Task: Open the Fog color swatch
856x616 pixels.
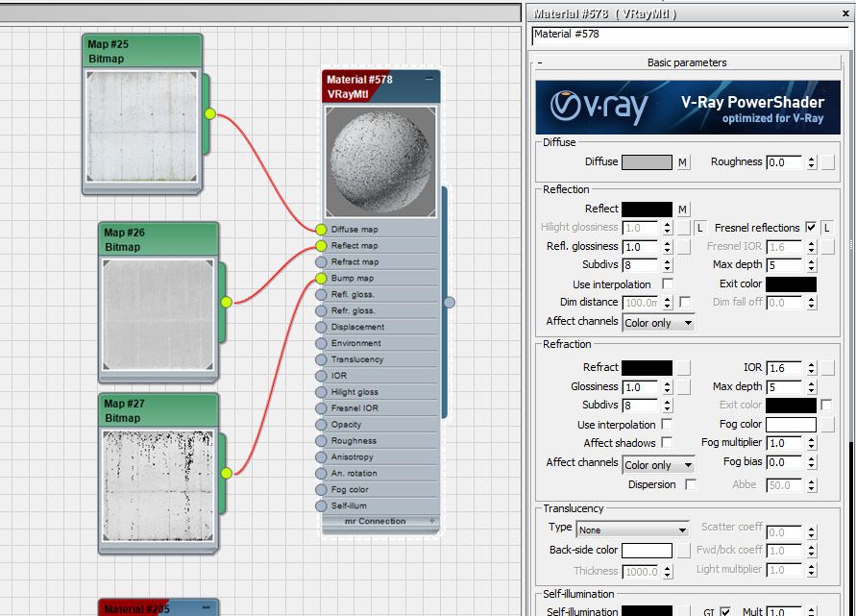Action: pos(791,425)
